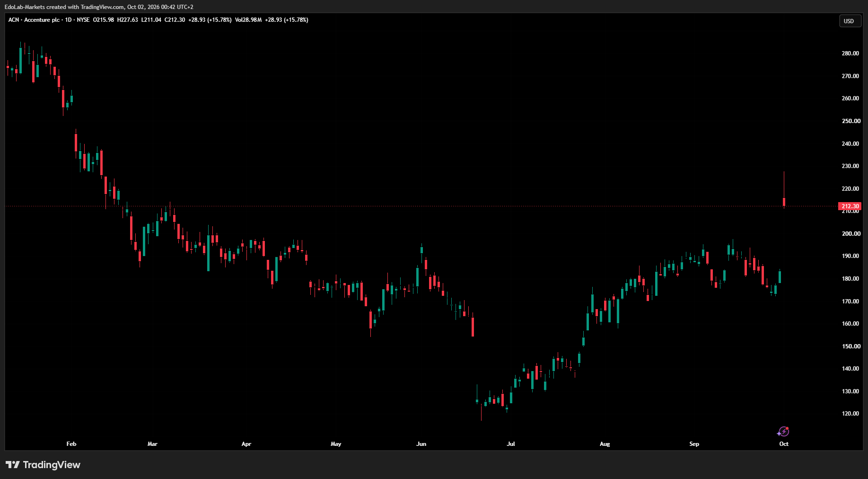This screenshot has height=479, width=868.
Task: Click the 260.00 price axis label
Action: click(850, 98)
